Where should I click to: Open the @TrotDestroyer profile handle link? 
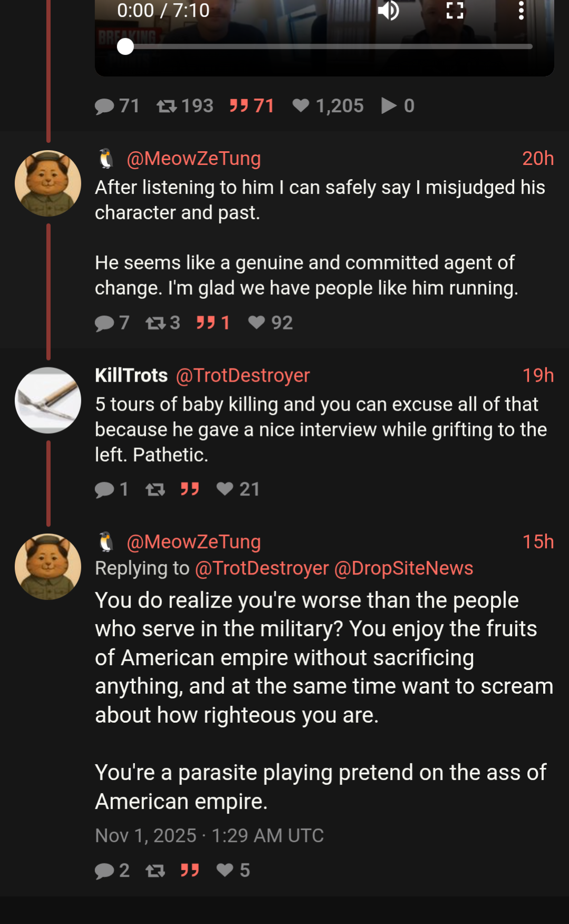point(243,375)
